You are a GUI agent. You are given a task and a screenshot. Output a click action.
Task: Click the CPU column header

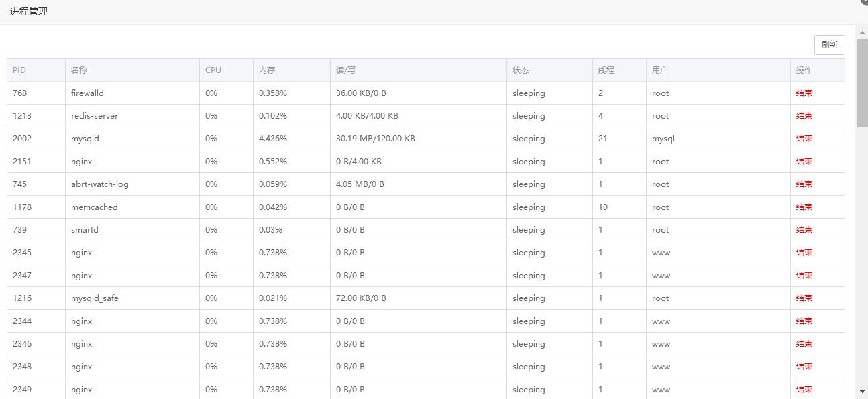tap(213, 70)
